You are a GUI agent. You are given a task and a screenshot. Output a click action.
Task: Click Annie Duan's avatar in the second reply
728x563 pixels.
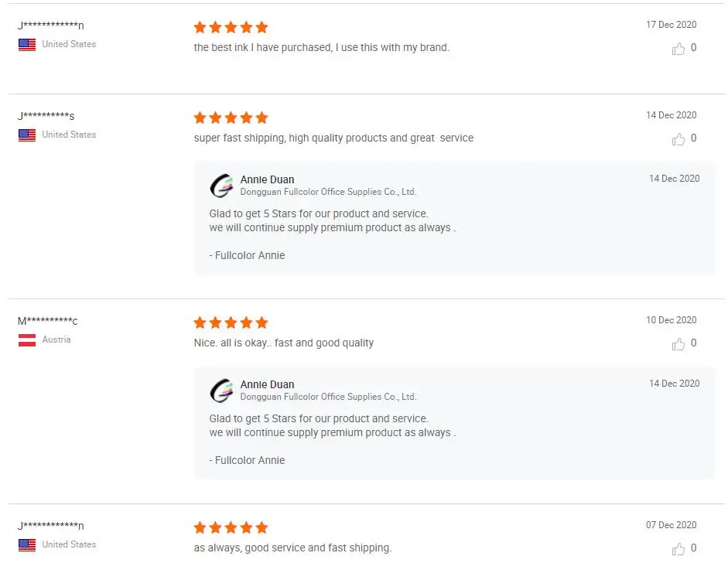click(x=222, y=391)
